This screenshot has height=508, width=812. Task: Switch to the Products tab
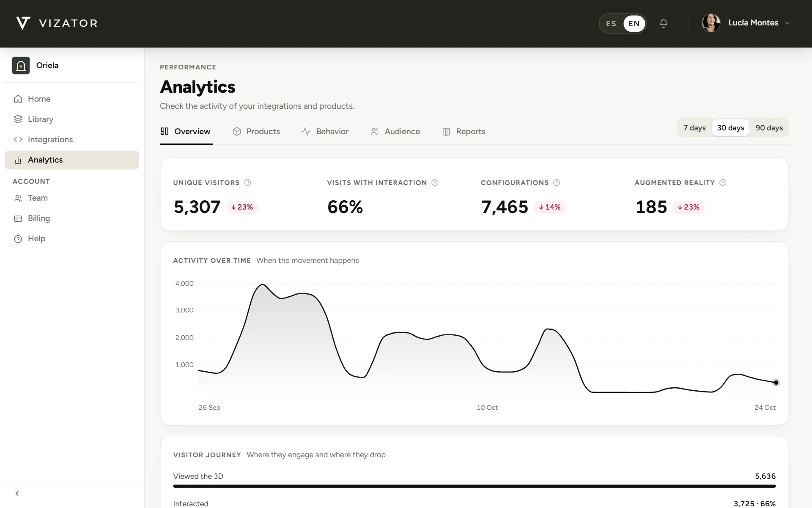256,132
